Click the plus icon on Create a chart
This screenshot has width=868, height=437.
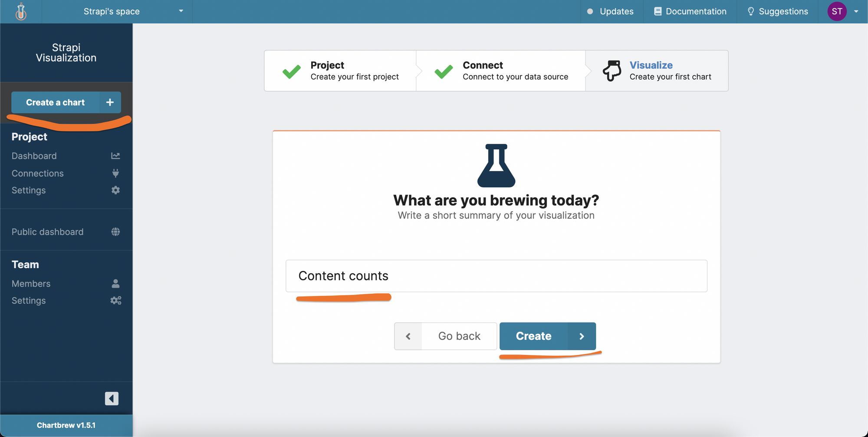click(x=109, y=102)
